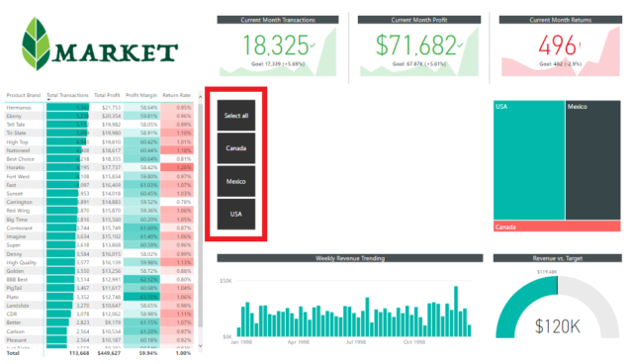Image resolution: width=633 pixels, height=364 pixels.
Task: Select the Best Choice brand row
Action: coord(99,159)
